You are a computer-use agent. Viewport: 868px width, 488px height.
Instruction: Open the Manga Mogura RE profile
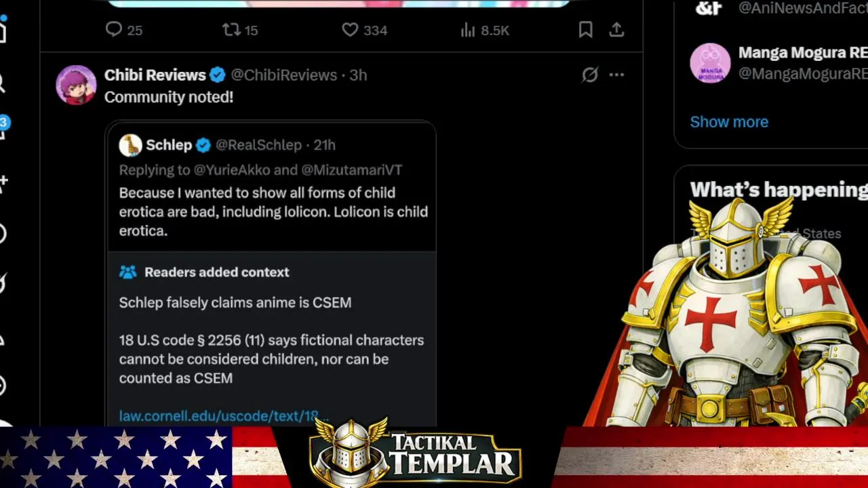pos(802,53)
